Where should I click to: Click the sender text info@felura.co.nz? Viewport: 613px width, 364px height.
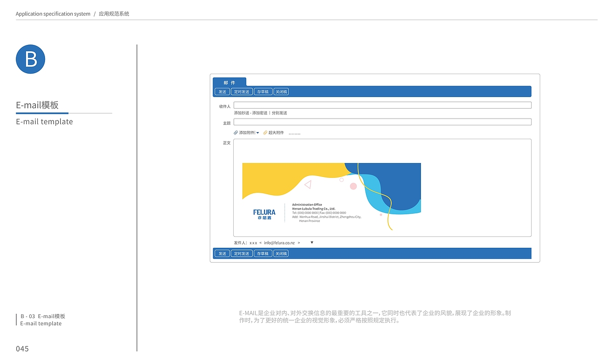click(x=279, y=243)
